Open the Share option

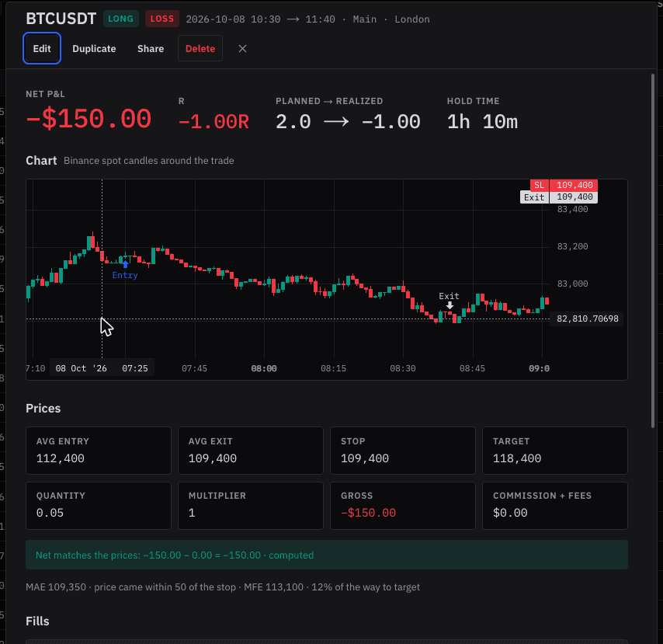(x=151, y=49)
